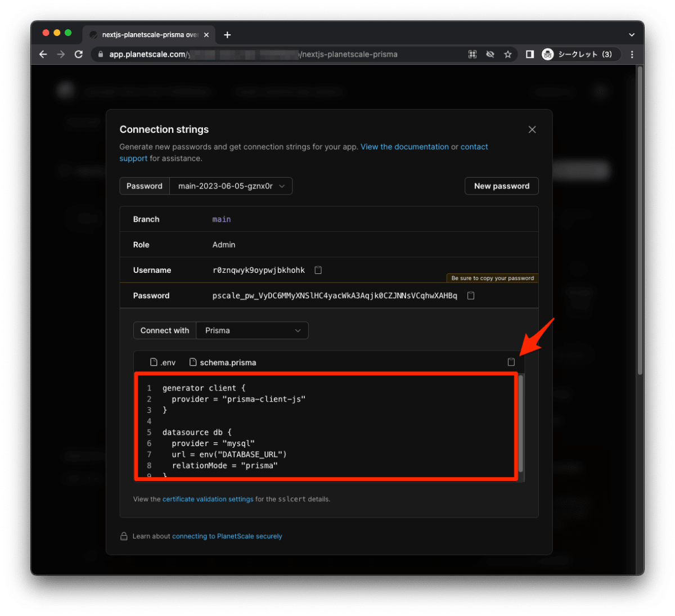Open the Connect with Prisma dropdown

[x=252, y=330]
